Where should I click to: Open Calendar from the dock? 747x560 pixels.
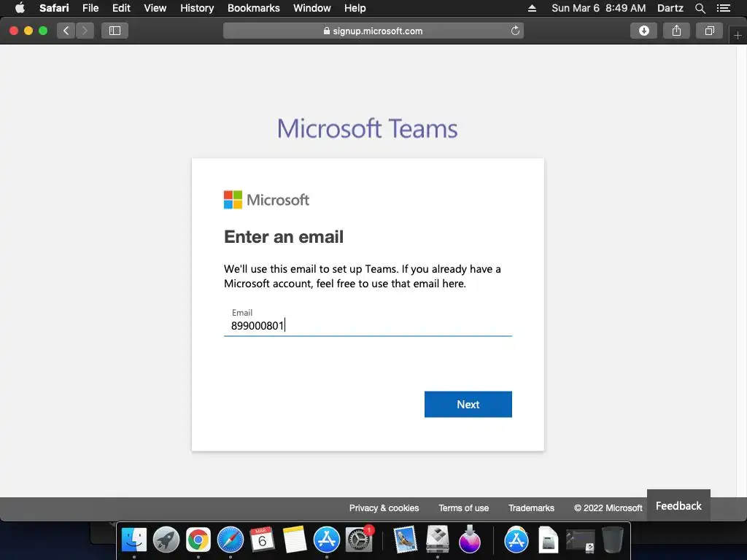[262, 540]
